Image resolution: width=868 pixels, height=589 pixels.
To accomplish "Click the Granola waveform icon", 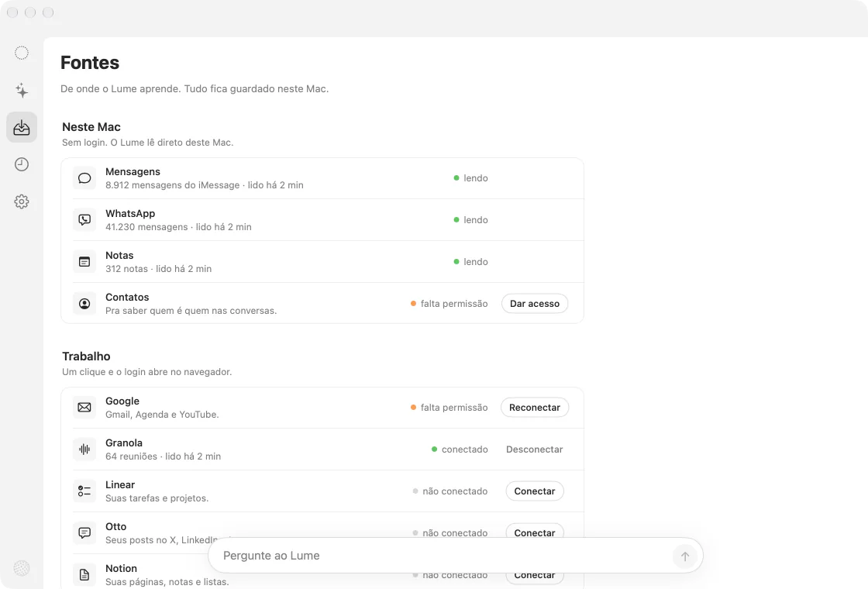I will coord(84,449).
